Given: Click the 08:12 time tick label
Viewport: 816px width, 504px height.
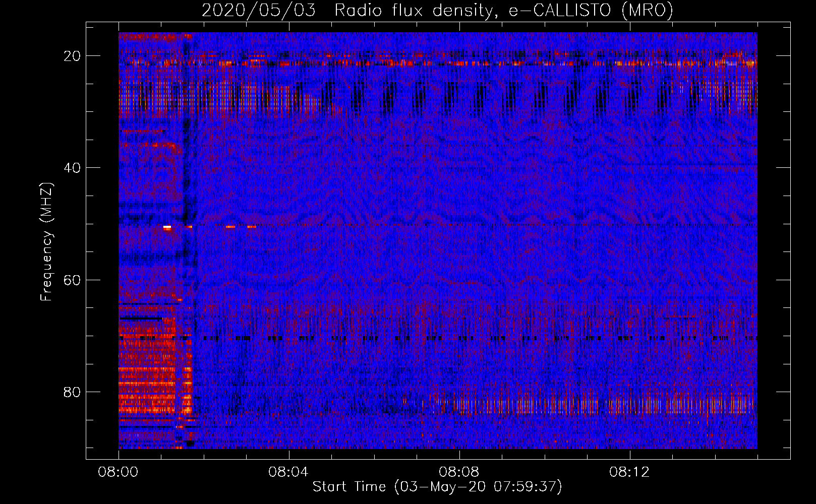Looking at the screenshot, I should 629,472.
